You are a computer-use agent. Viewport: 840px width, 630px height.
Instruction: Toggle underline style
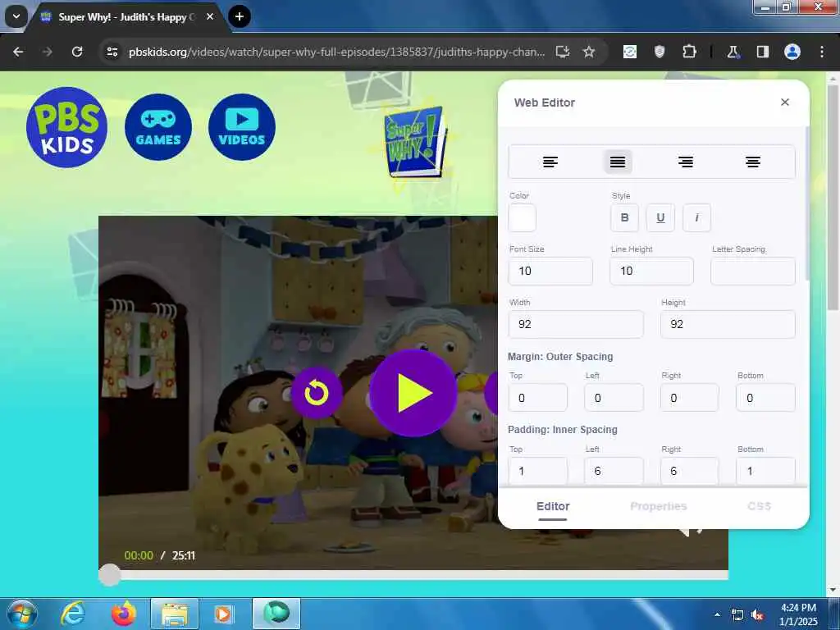pos(660,218)
